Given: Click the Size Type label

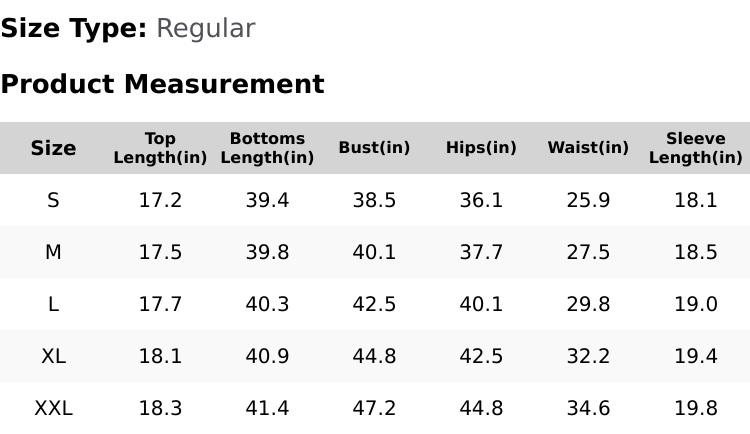Looking at the screenshot, I should tap(73, 29).
